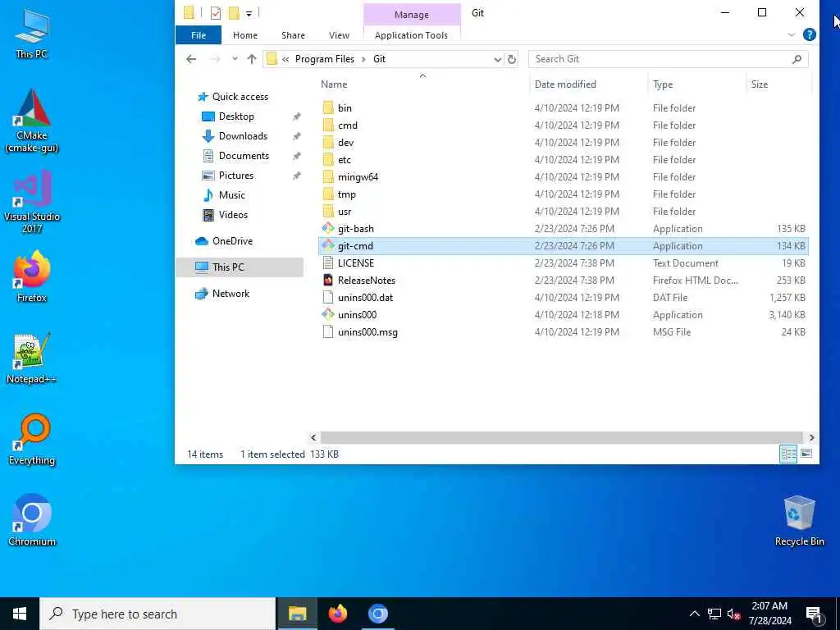840x630 pixels.
Task: Select OneDrive in navigation pane
Action: (232, 241)
